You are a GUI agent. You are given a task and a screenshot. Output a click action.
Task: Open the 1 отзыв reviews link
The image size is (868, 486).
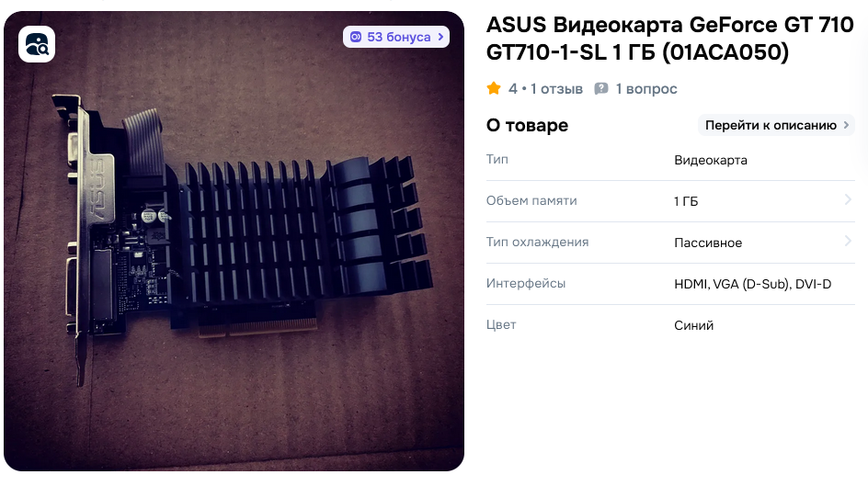pos(556,89)
